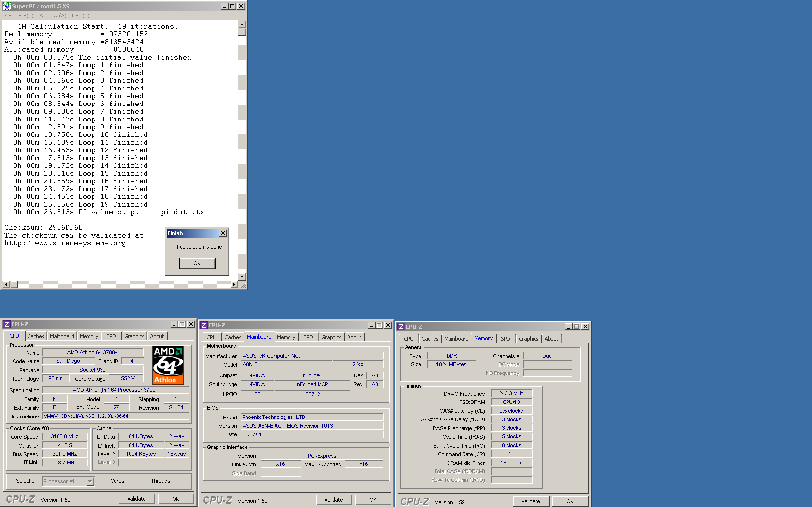
Task: Minimize the CPU-Z window showing the Mainboard tab
Action: pyautogui.click(x=371, y=325)
